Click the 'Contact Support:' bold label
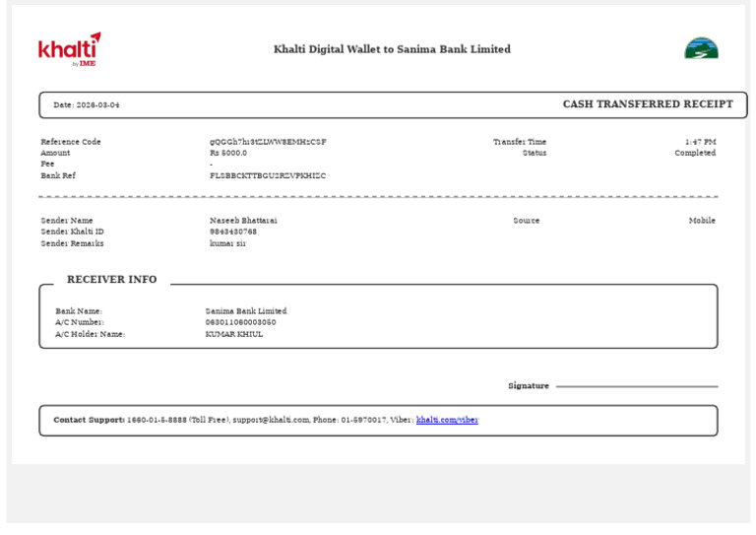Viewport: 756px width, 535px height. (x=90, y=420)
